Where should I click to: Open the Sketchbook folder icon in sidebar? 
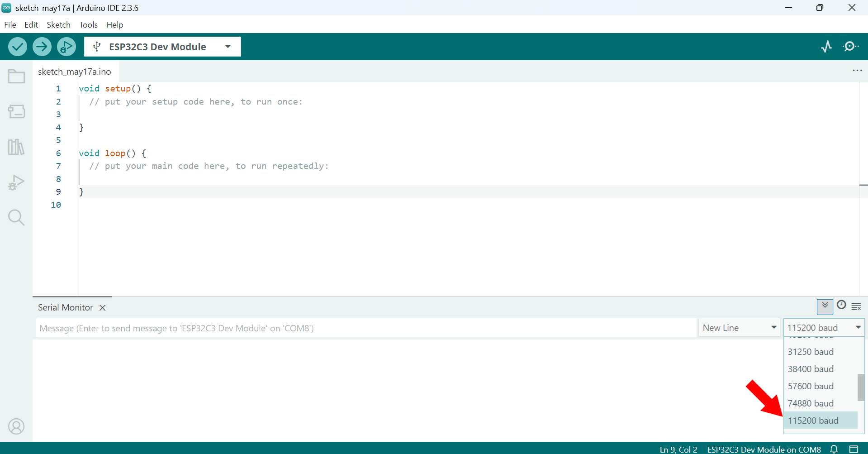click(16, 76)
